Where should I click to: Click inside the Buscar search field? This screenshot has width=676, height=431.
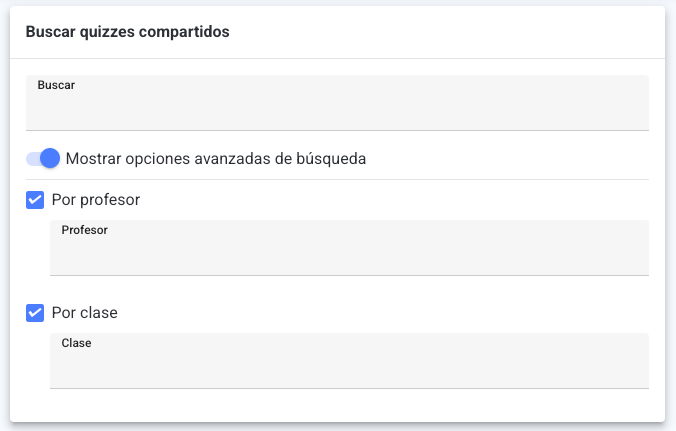337,103
